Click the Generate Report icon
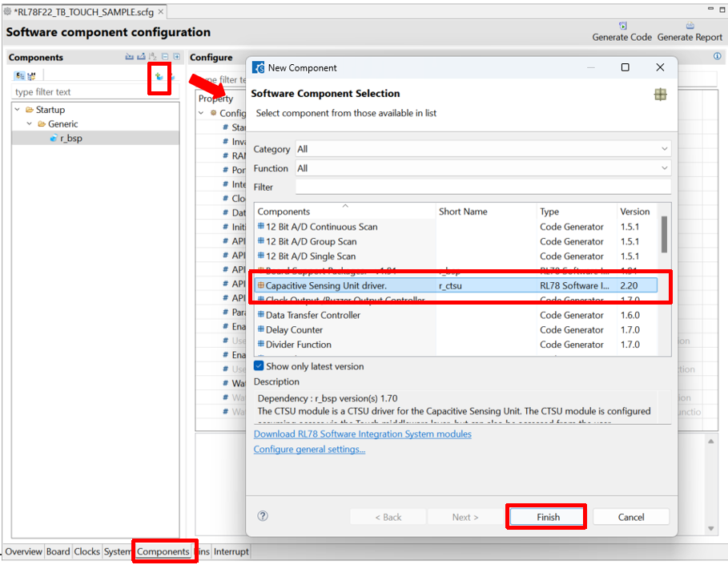 (690, 26)
